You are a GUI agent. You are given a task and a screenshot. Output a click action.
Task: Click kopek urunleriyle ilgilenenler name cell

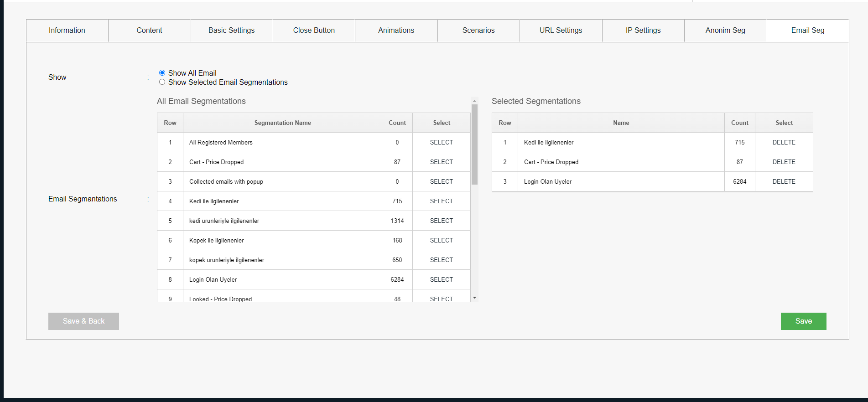click(282, 260)
